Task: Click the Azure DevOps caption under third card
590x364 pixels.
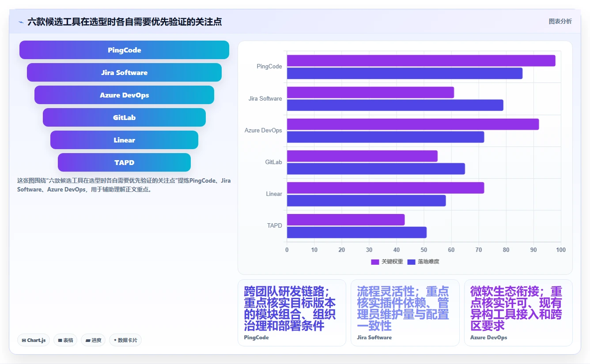Action: (x=488, y=338)
